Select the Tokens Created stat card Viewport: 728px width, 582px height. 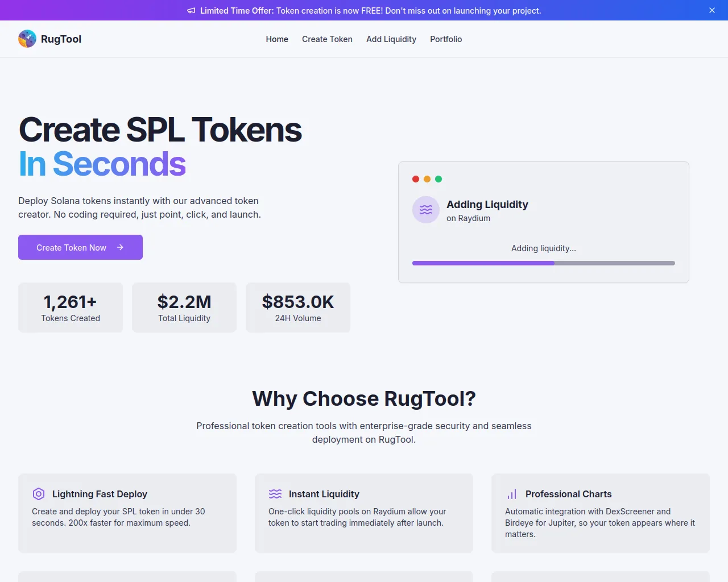pyautogui.click(x=71, y=307)
